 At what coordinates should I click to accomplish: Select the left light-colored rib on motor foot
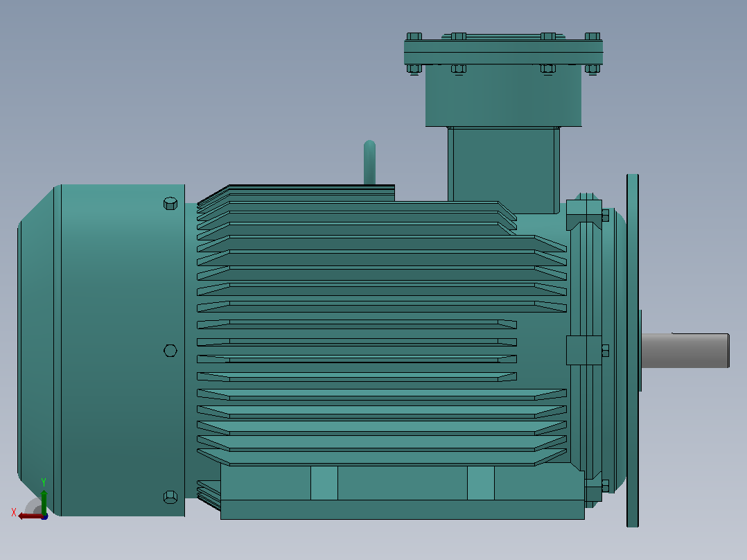[324, 483]
